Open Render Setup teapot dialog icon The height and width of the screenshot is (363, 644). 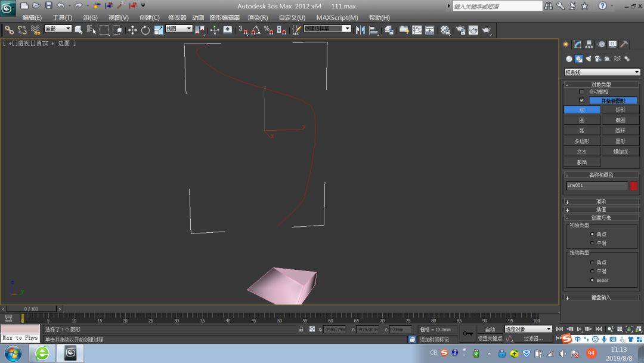pyautogui.click(x=460, y=30)
